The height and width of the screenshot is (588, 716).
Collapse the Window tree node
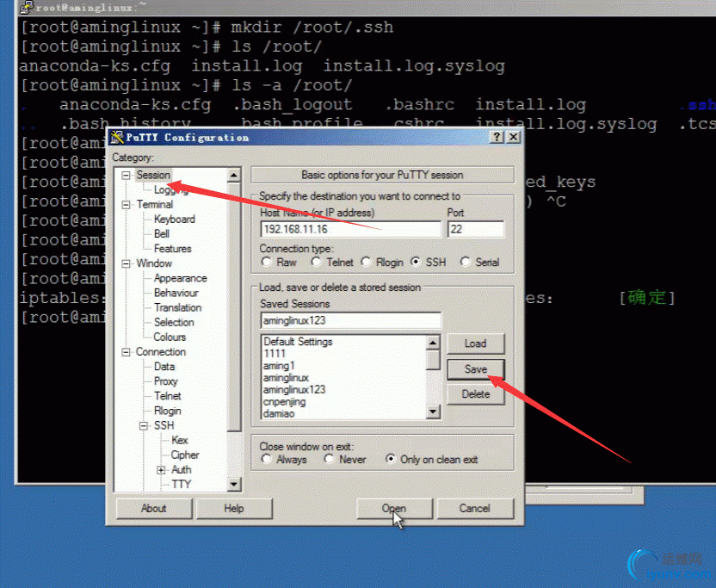[126, 264]
